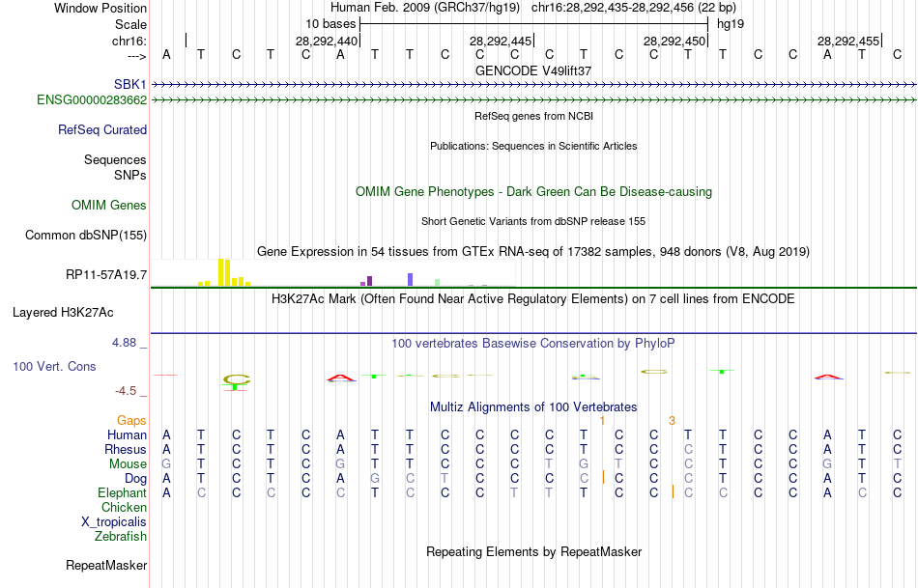Click the hg19 label beside scale bar
This screenshot has width=918, height=588.
coord(731,24)
